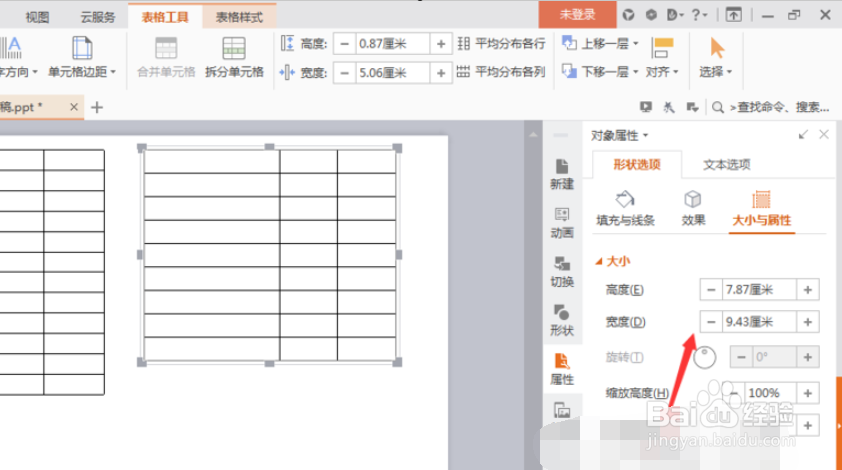Increase ribbon row height with plus button

point(441,44)
